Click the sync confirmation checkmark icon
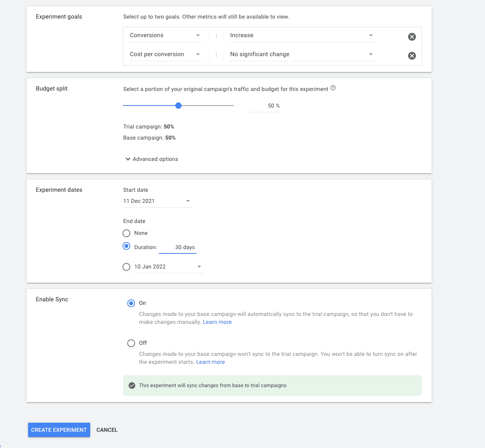Viewport: 485px width, 448px height. pyautogui.click(x=132, y=385)
